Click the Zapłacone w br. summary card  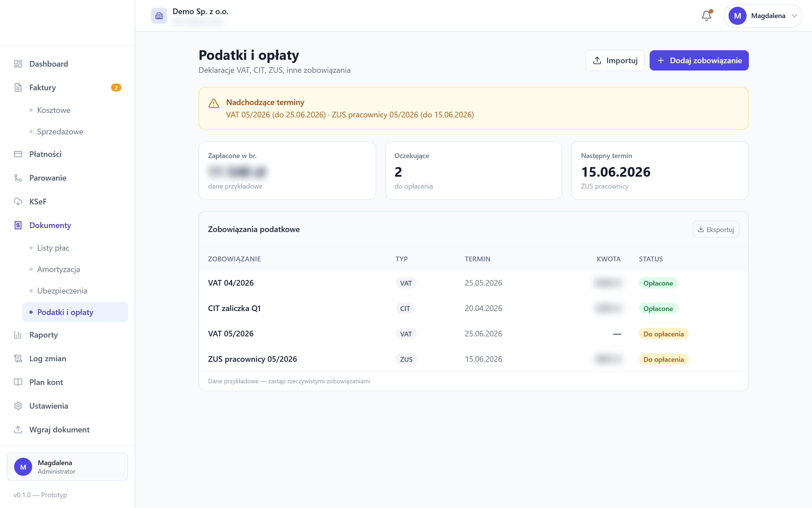pyautogui.click(x=287, y=171)
